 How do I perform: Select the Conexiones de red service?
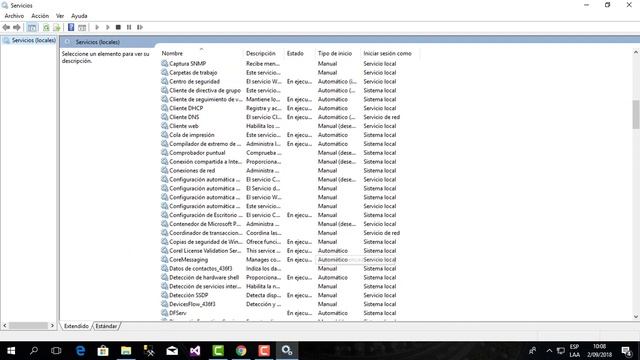[x=192, y=171]
